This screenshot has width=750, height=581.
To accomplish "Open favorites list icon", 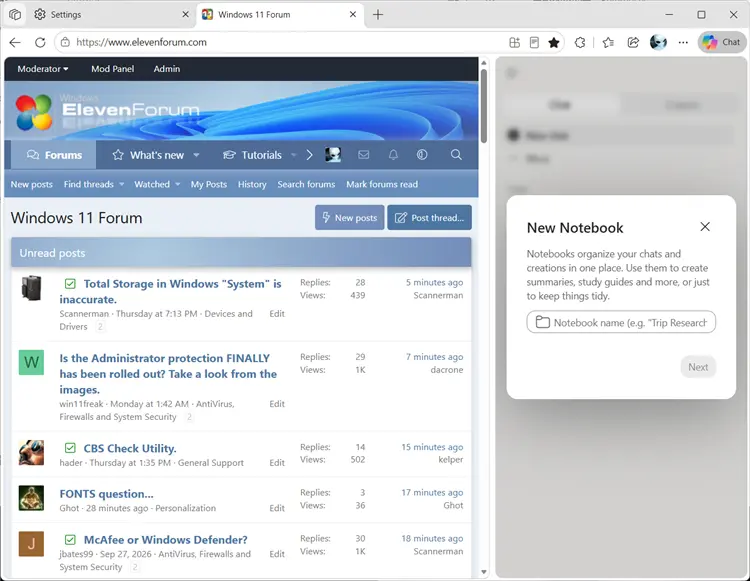I will pos(608,43).
